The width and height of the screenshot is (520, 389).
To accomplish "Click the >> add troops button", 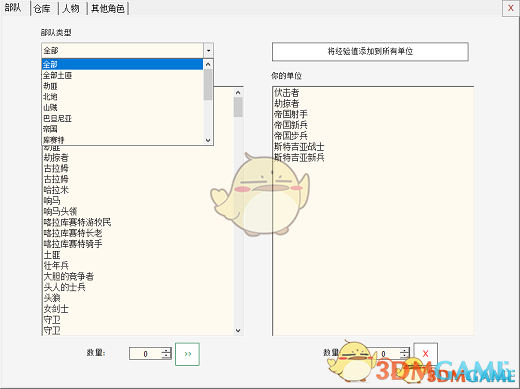I will [x=187, y=354].
